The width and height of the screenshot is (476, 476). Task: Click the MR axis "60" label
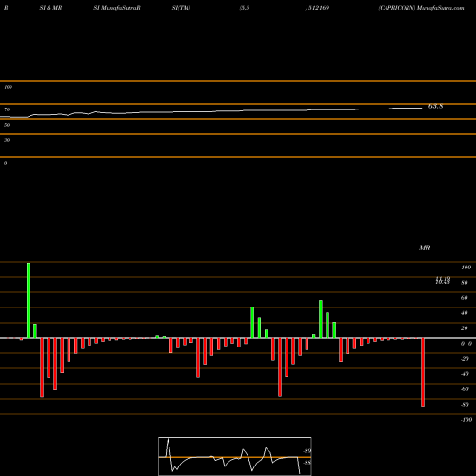(465, 298)
